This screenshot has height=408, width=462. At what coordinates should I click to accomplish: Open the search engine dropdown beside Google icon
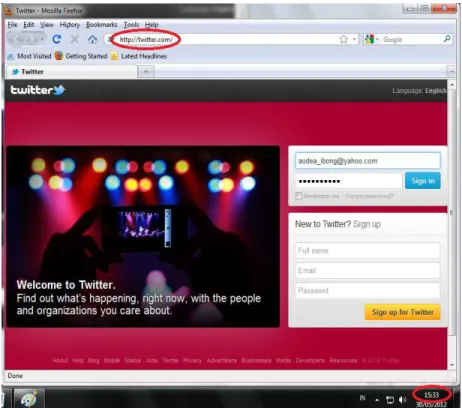pos(377,39)
